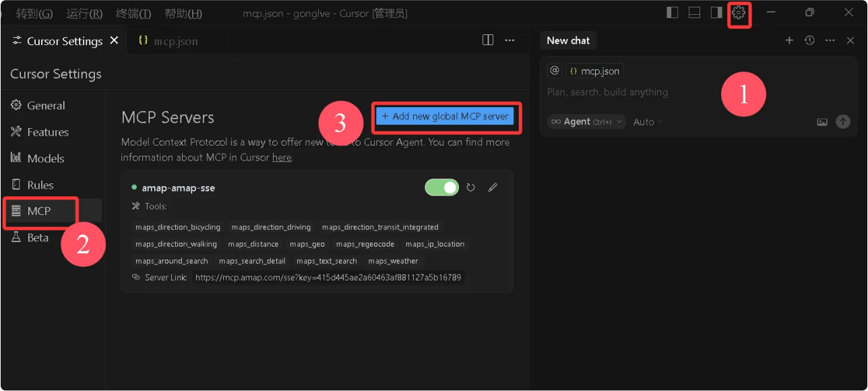Click the maps_text_search tool tag
Viewport: 868px width, 391px height.
(327, 261)
